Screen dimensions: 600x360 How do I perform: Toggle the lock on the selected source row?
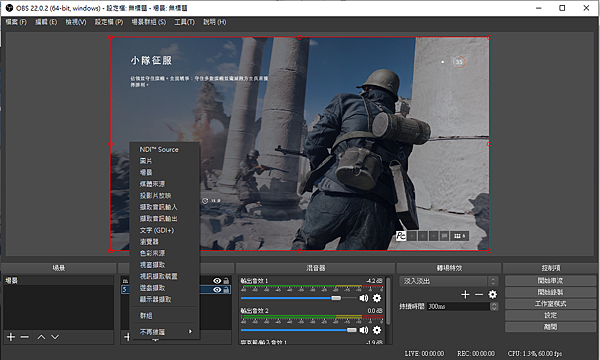[227, 290]
